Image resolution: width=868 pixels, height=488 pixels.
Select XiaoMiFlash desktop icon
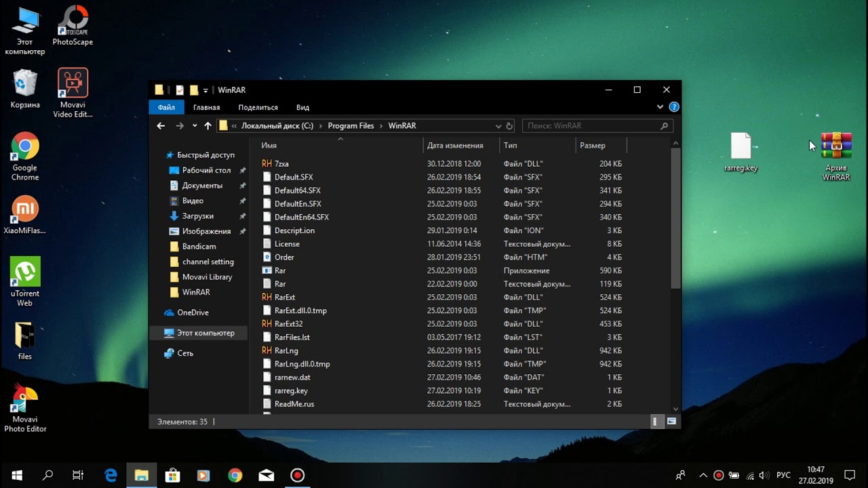[x=25, y=215]
